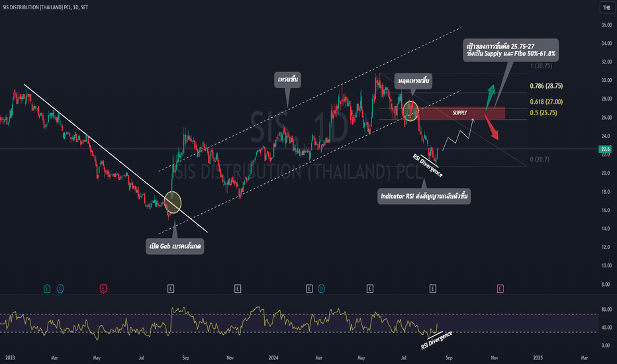Click the white E marker near May 2024
617x364 pixels.
370,289
